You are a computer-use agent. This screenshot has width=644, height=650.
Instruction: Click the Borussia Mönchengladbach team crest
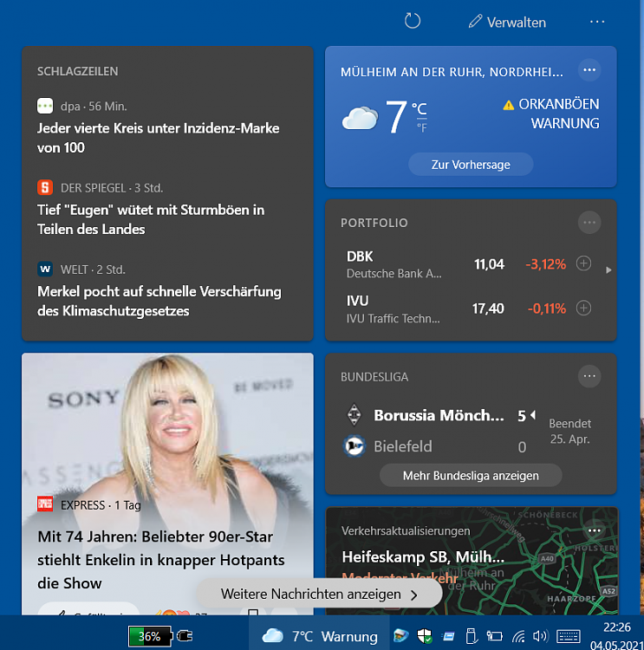pos(355,414)
